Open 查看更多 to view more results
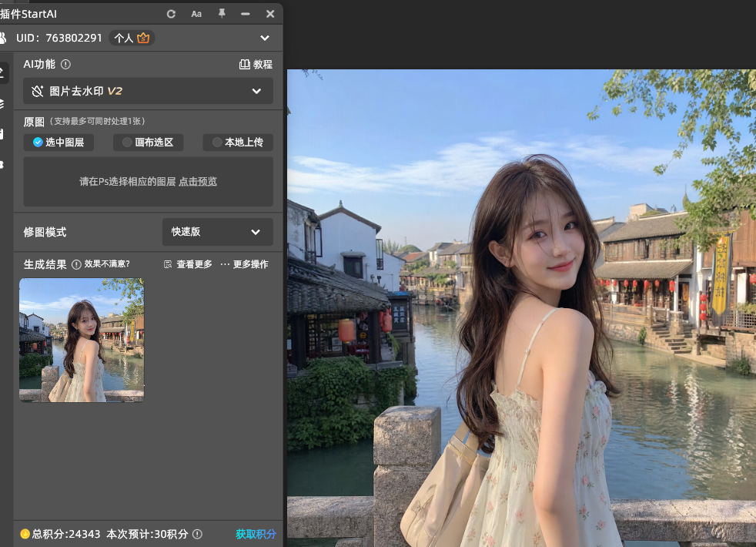The width and height of the screenshot is (756, 547). click(188, 264)
